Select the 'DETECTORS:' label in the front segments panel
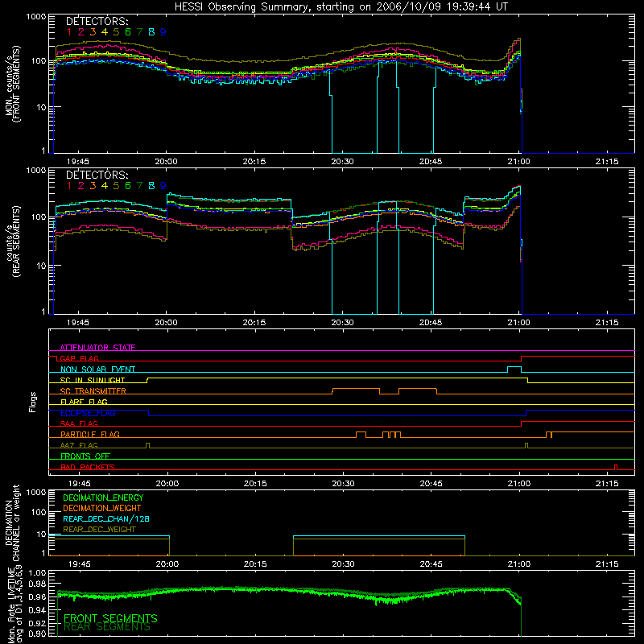The image size is (644, 644). [97, 21]
